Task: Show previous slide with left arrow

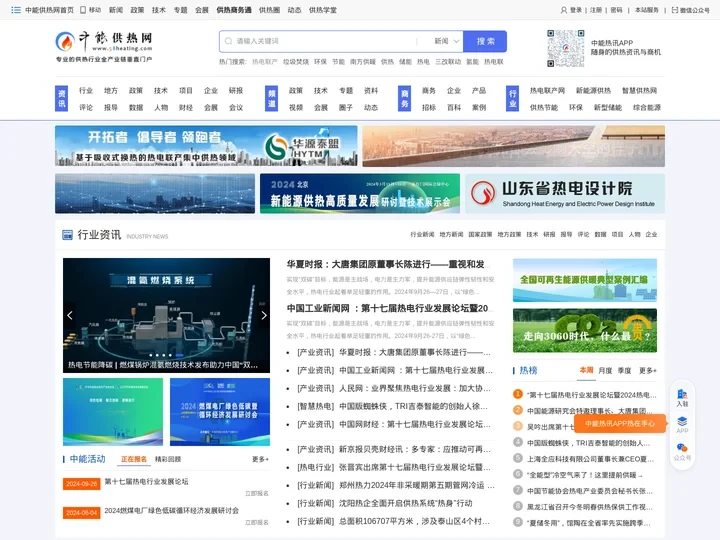Action: (70, 315)
